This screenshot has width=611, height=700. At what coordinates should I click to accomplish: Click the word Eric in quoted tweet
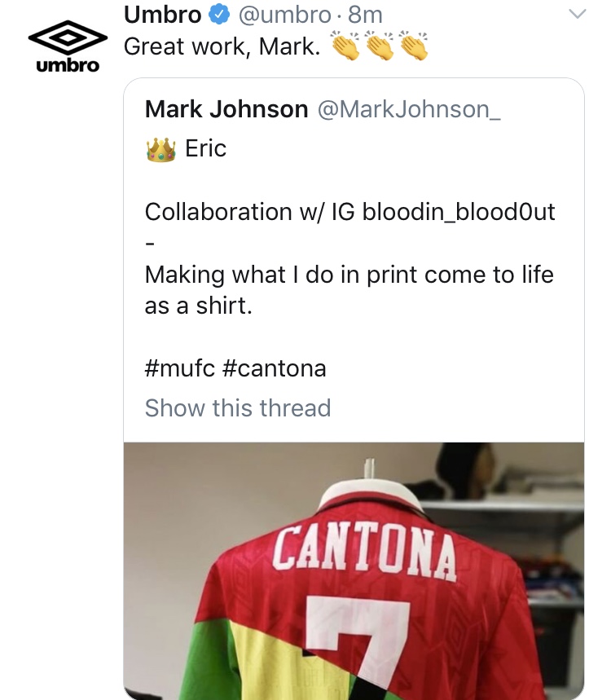point(206,149)
